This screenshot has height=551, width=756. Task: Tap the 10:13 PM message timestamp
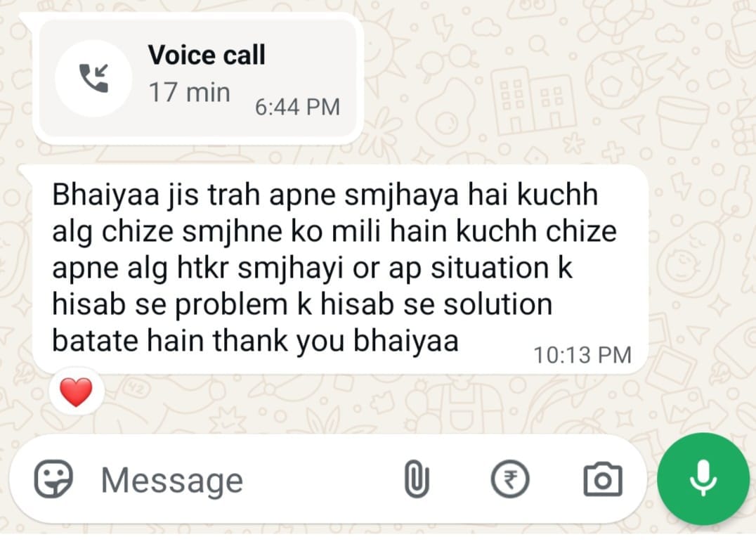(x=582, y=355)
